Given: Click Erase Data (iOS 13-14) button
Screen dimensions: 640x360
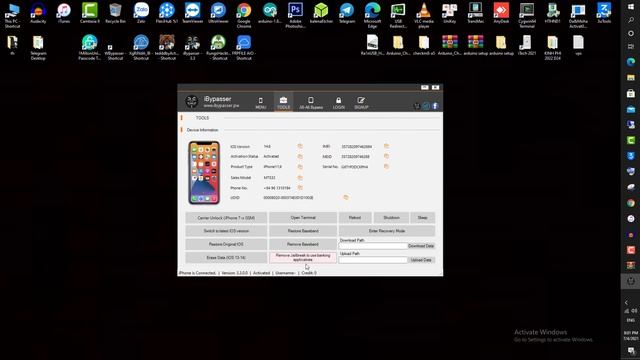Looking at the screenshot, I should 226,258.
